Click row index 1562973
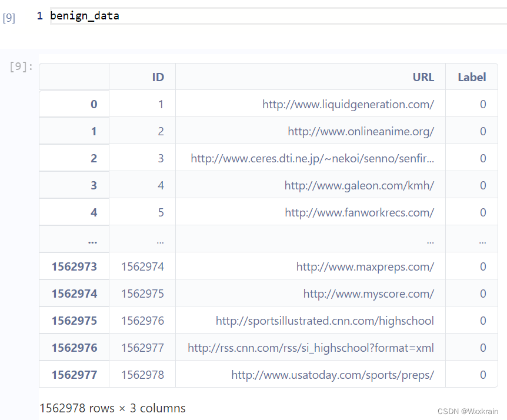The height and width of the screenshot is (420, 507). tap(74, 266)
